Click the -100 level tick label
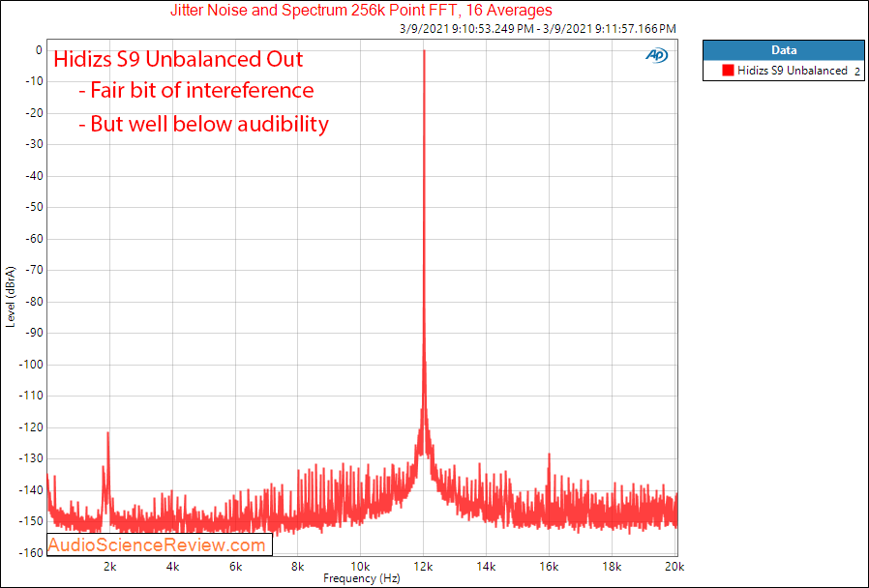The image size is (869, 588). point(30,365)
